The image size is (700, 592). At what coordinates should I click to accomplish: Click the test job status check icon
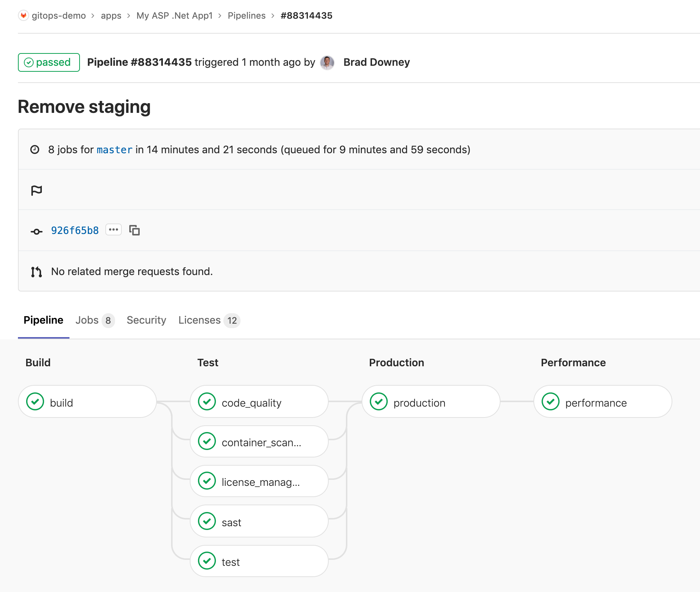coord(207,561)
